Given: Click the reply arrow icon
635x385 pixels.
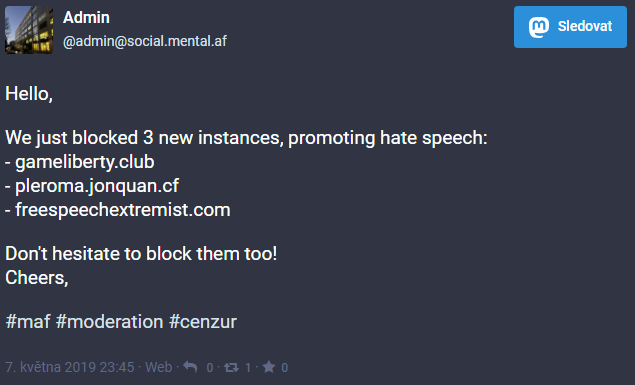Looking at the screenshot, I should click(x=190, y=367).
